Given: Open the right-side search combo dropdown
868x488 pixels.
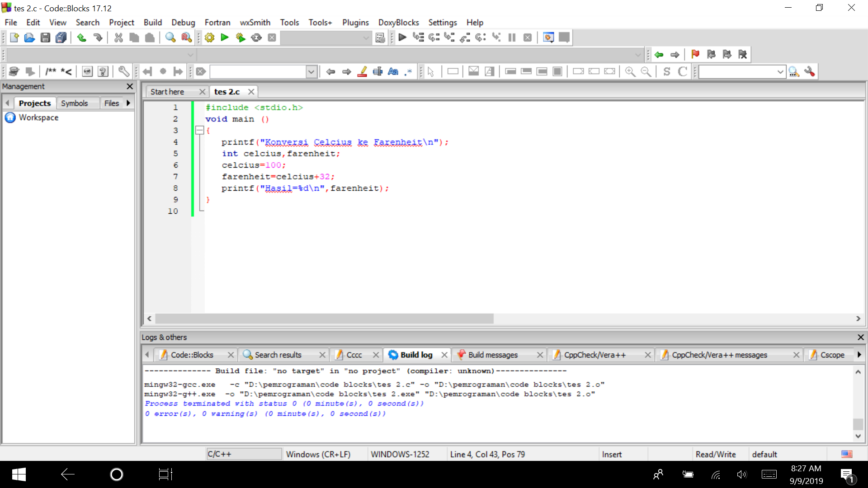Looking at the screenshot, I should pos(780,71).
